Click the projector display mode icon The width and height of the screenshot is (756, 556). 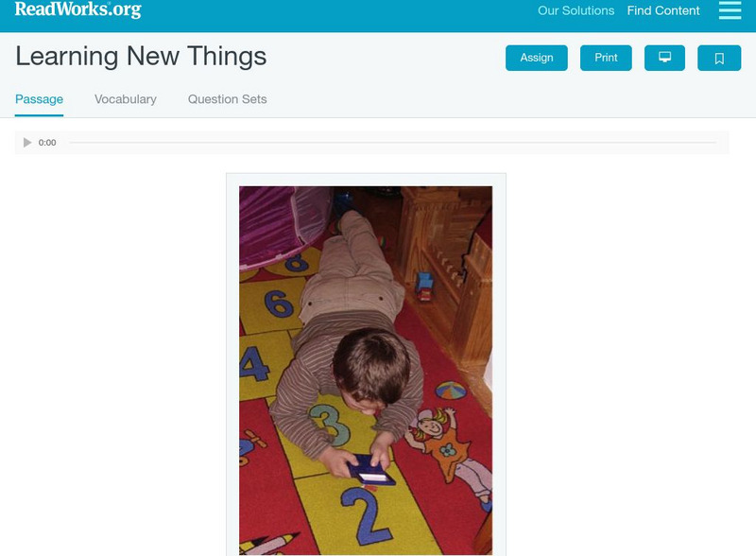[x=664, y=58]
